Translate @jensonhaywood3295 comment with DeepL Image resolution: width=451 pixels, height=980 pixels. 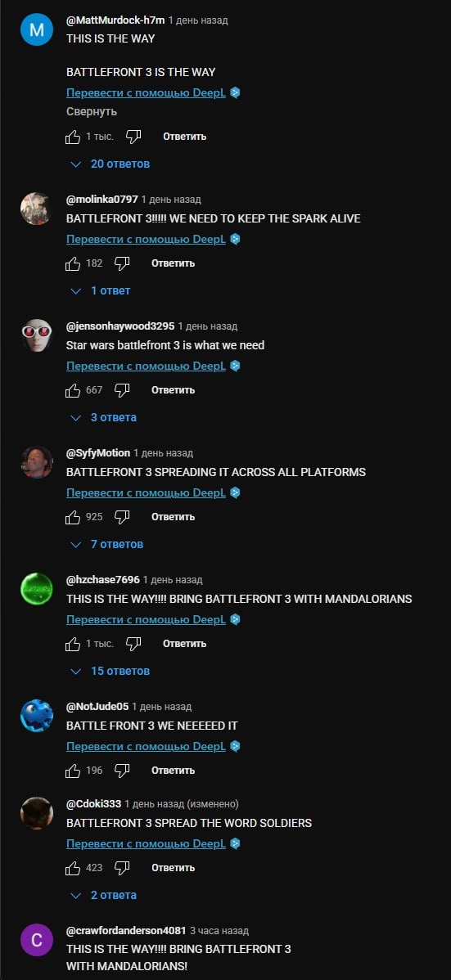[146, 366]
